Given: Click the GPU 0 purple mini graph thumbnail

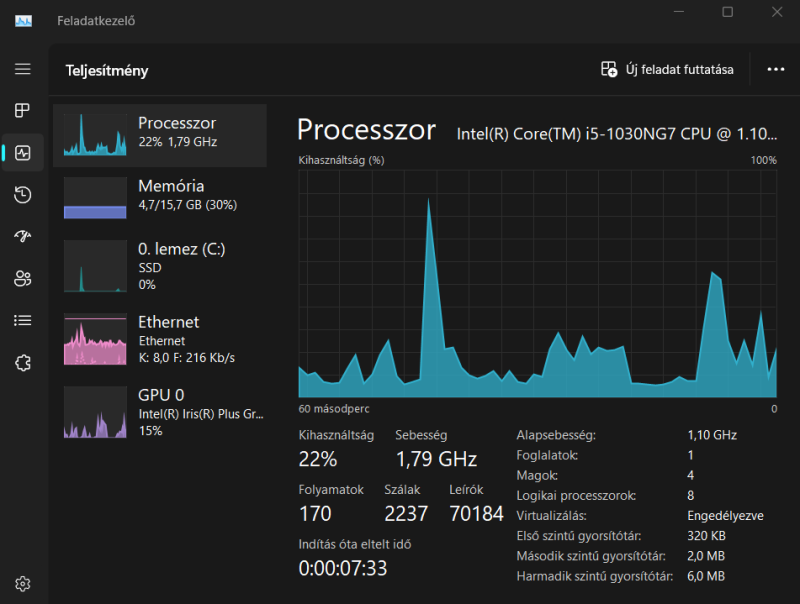Looking at the screenshot, I should tap(95, 412).
